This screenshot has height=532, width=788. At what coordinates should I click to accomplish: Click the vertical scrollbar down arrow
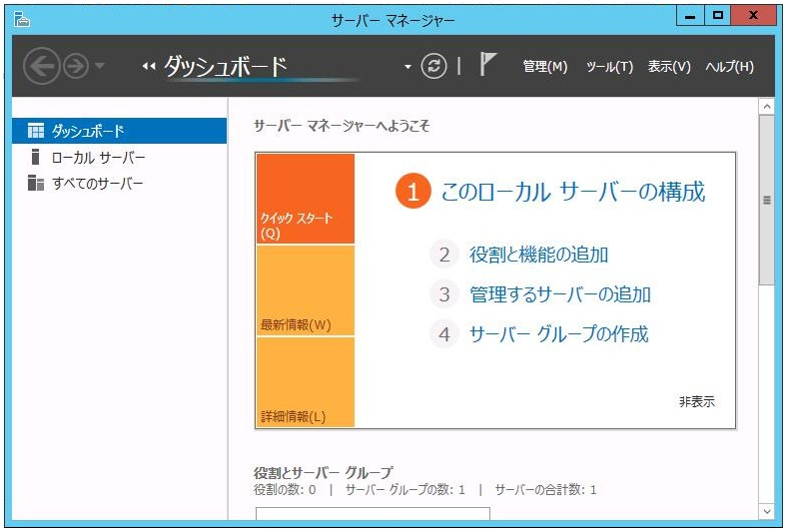point(766,511)
